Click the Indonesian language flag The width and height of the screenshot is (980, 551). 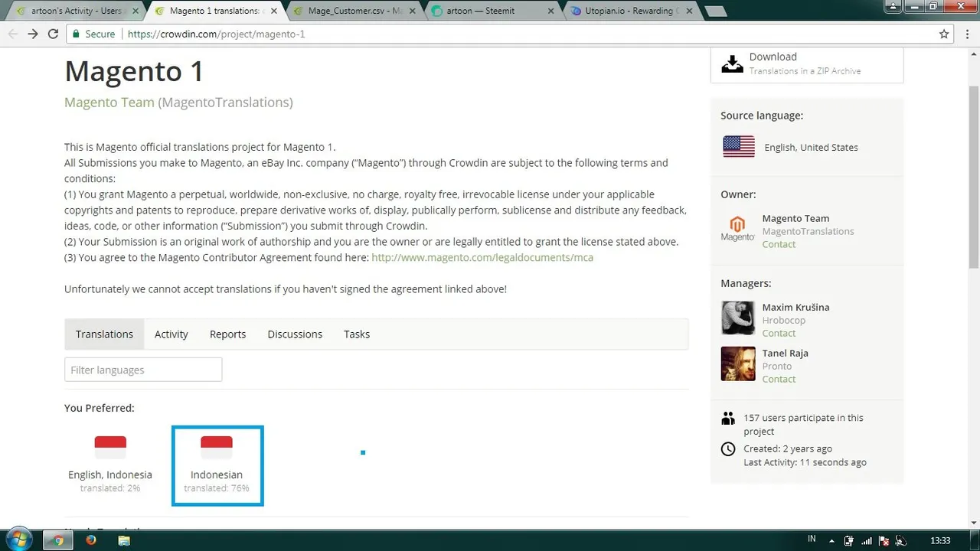click(x=217, y=447)
